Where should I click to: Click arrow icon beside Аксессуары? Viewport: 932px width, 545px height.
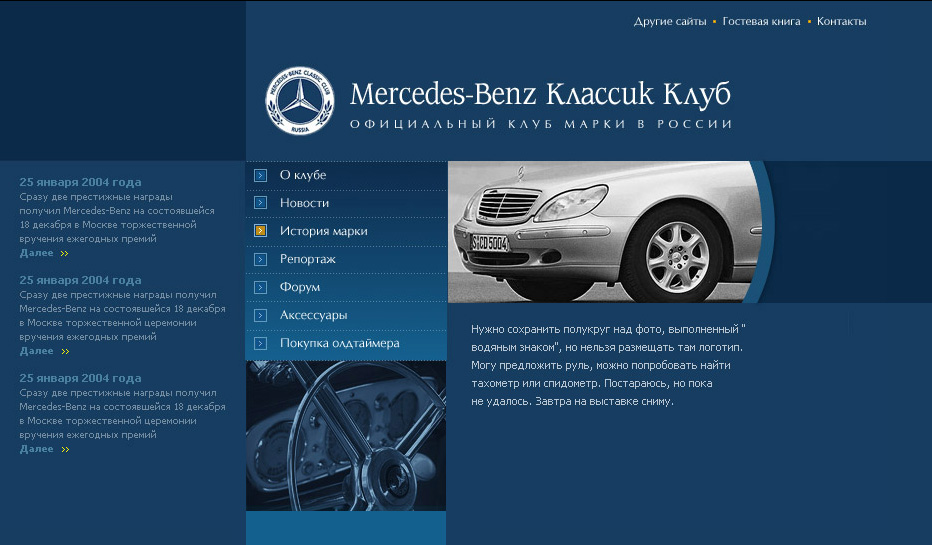coord(260,315)
